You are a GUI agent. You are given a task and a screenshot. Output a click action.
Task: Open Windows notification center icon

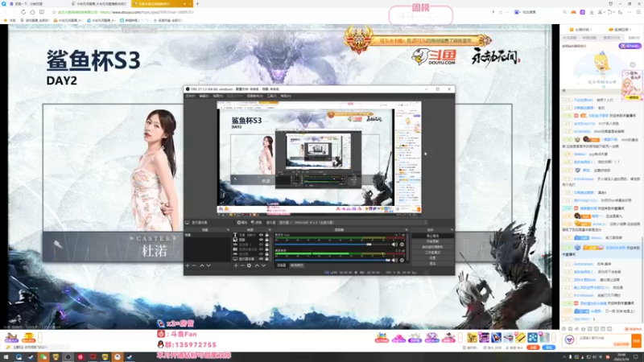636,357
